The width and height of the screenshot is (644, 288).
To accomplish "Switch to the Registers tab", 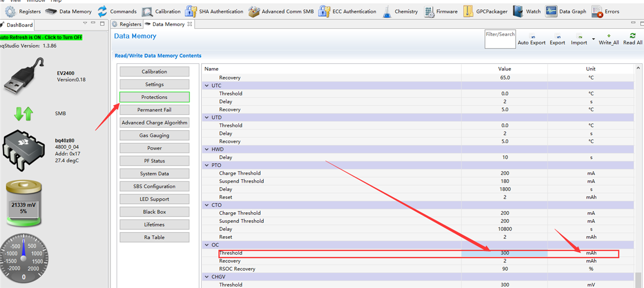I will pos(127,24).
